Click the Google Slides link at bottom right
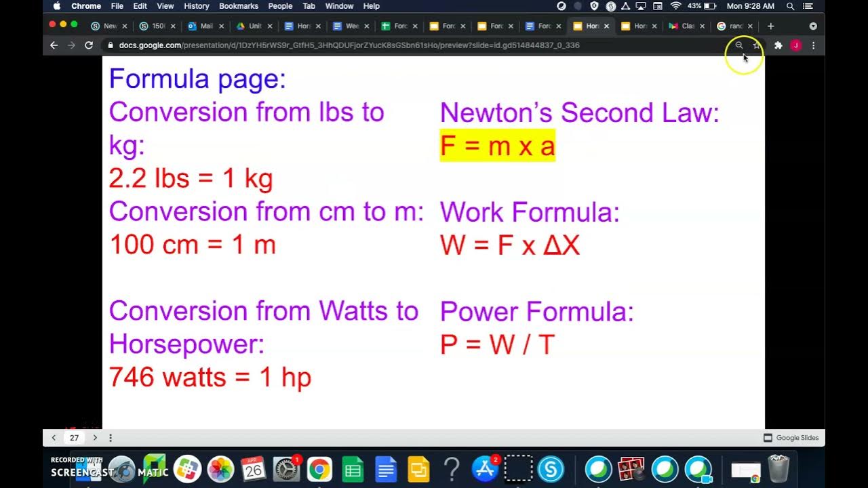Image resolution: width=868 pixels, height=488 pixels. (x=791, y=438)
